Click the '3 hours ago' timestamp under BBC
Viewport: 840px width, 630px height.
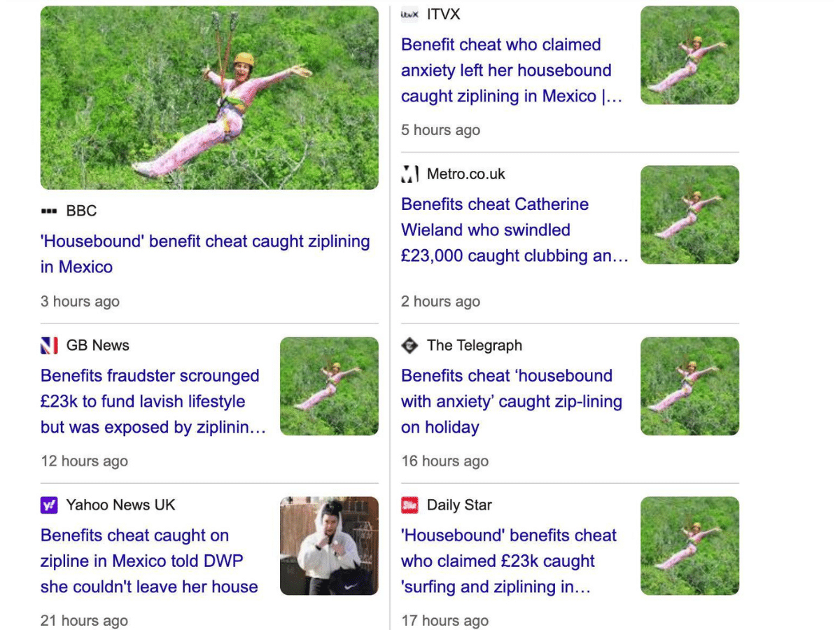click(x=80, y=301)
